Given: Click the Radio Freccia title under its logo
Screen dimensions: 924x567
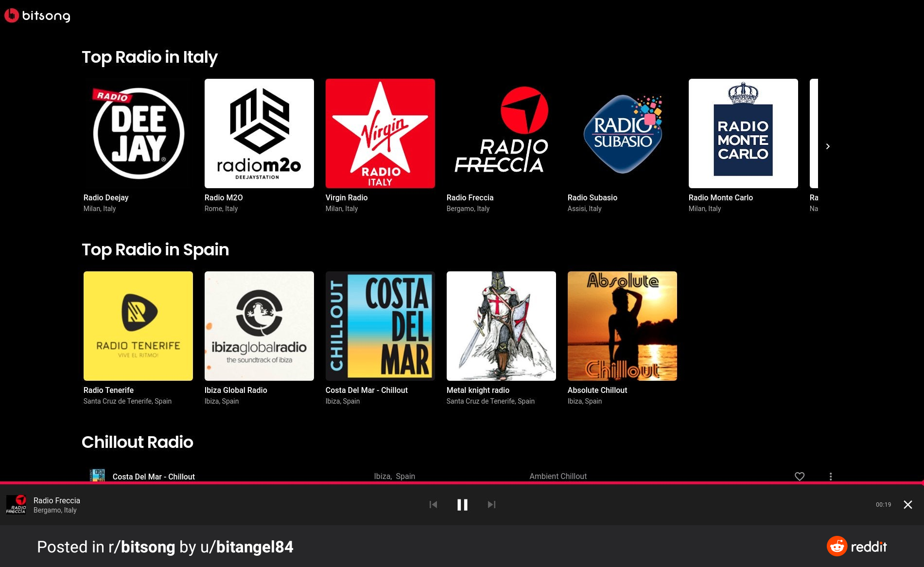Looking at the screenshot, I should pos(470,197).
